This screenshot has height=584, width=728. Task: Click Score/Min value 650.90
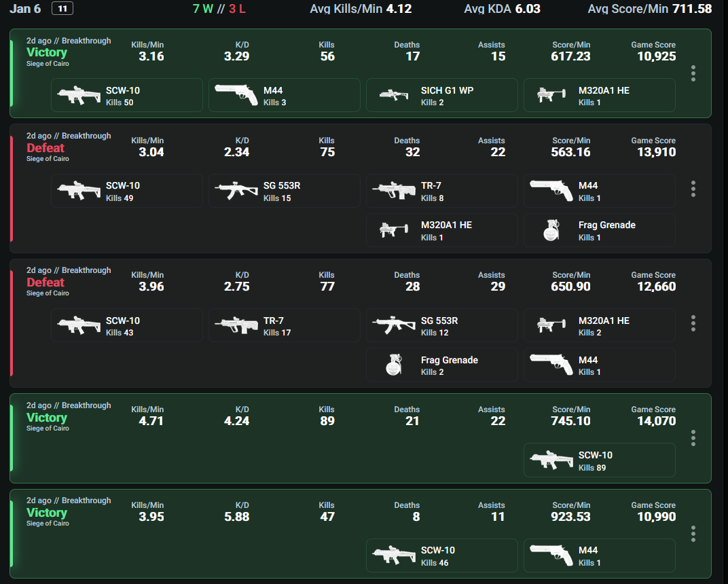pyautogui.click(x=570, y=287)
